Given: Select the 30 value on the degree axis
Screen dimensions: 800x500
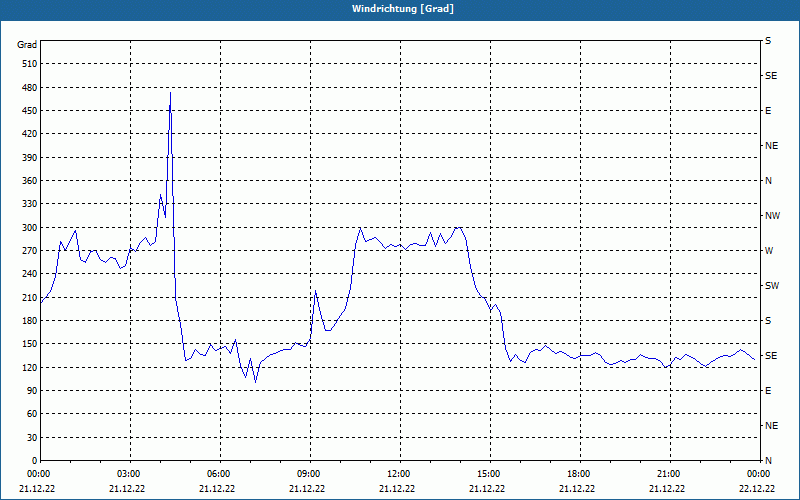Looking at the screenshot, I should [32, 437].
